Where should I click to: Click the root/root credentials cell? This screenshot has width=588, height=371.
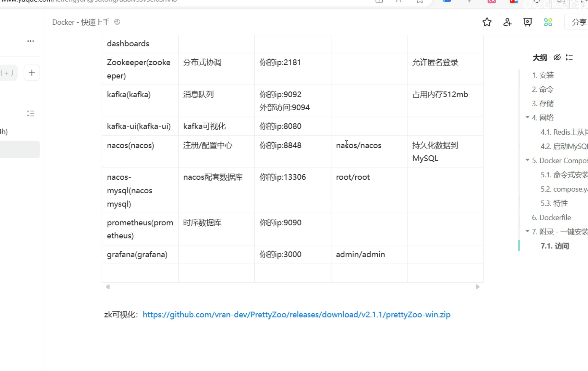click(x=369, y=190)
